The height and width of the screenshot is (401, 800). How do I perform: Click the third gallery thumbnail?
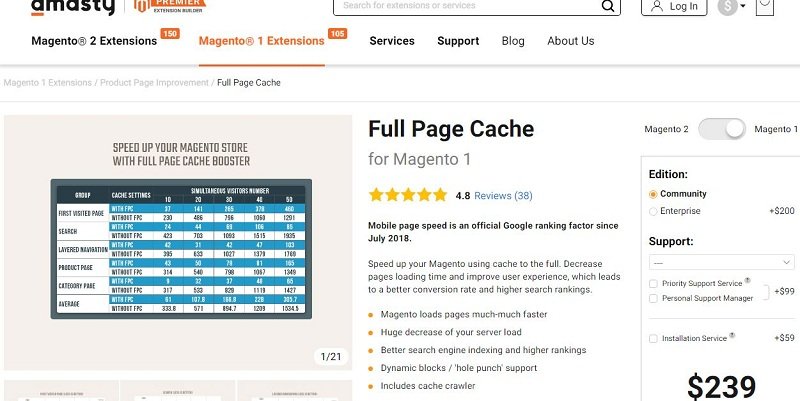[294, 390]
